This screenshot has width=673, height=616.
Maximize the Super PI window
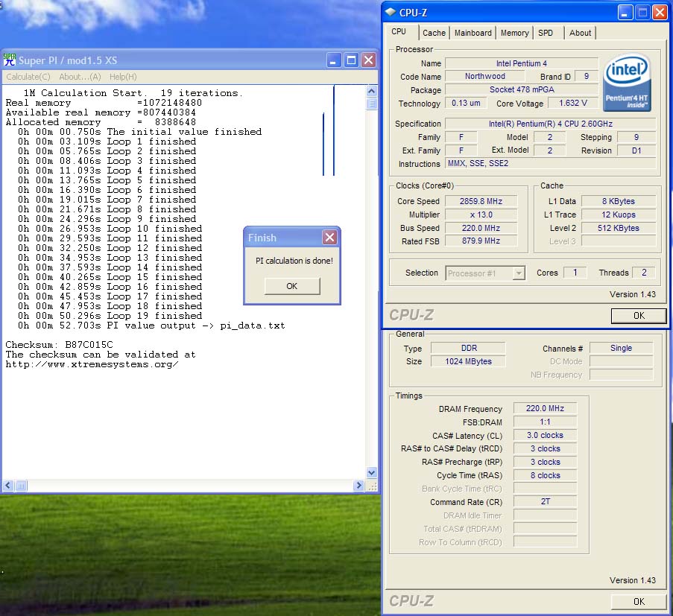pyautogui.click(x=351, y=60)
